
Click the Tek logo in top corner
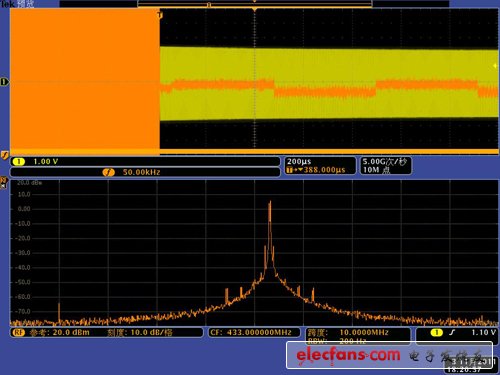coord(8,4)
